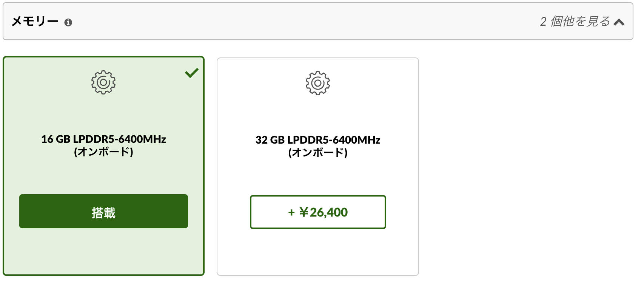Image resolution: width=644 pixels, height=288 pixels.
Task: Choose the green 搭載 button
Action: pyautogui.click(x=103, y=211)
